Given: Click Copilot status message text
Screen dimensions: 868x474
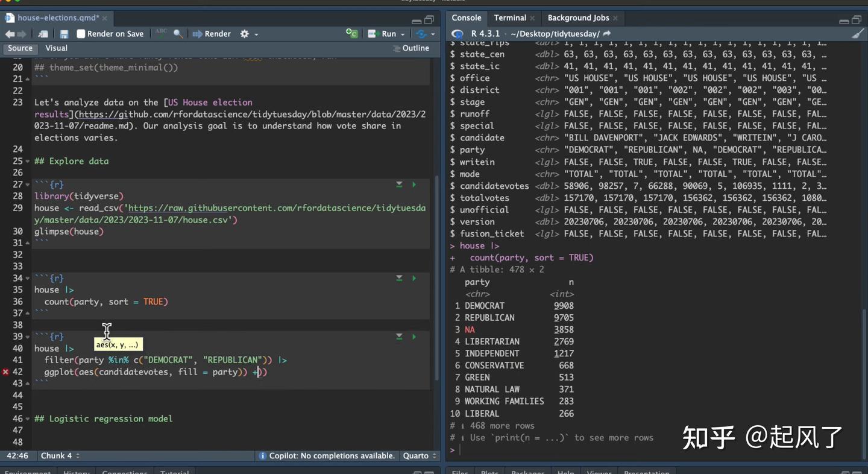Looking at the screenshot, I should [332, 456].
